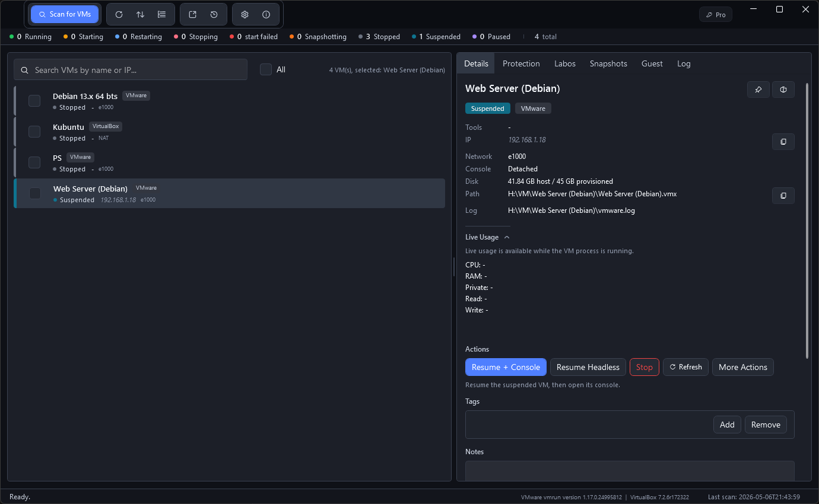The height and width of the screenshot is (504, 819).
Task: Click the VMware vmrun version text
Action: [571, 497]
